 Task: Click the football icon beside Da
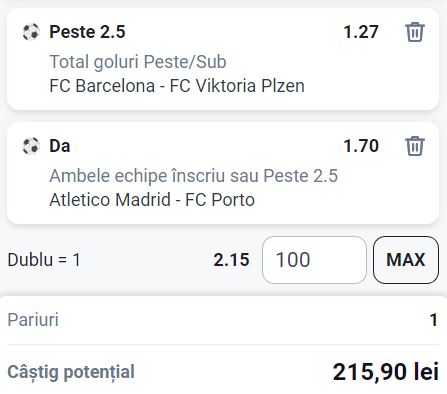[31, 146]
